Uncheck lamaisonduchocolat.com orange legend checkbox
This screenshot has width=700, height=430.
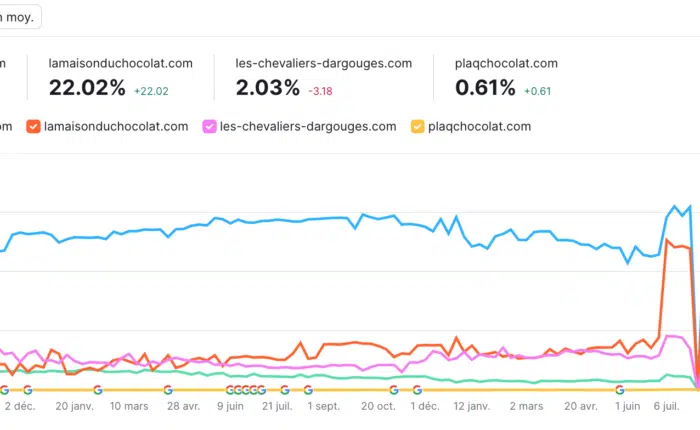(x=33, y=127)
